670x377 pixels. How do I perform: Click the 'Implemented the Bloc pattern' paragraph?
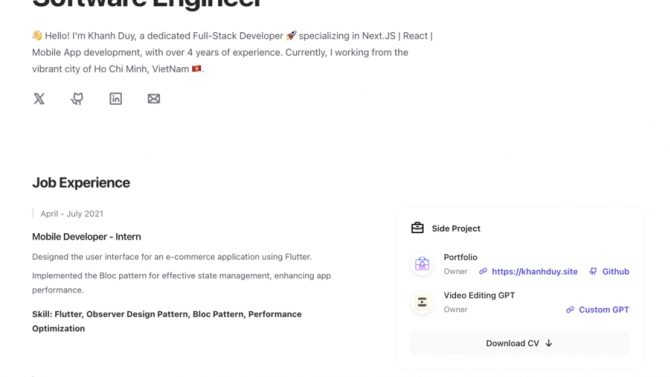[182, 283]
